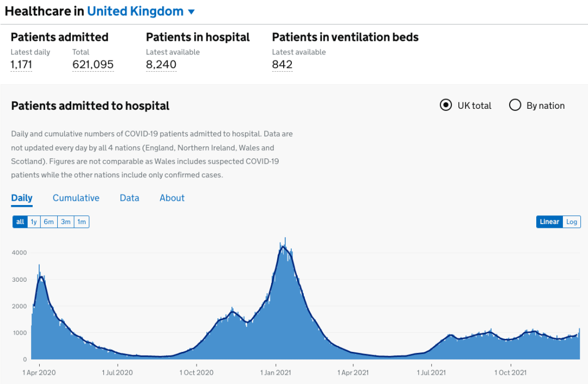Switch chart scale to Linear
Screen dimensions: 588x384
[549, 222]
